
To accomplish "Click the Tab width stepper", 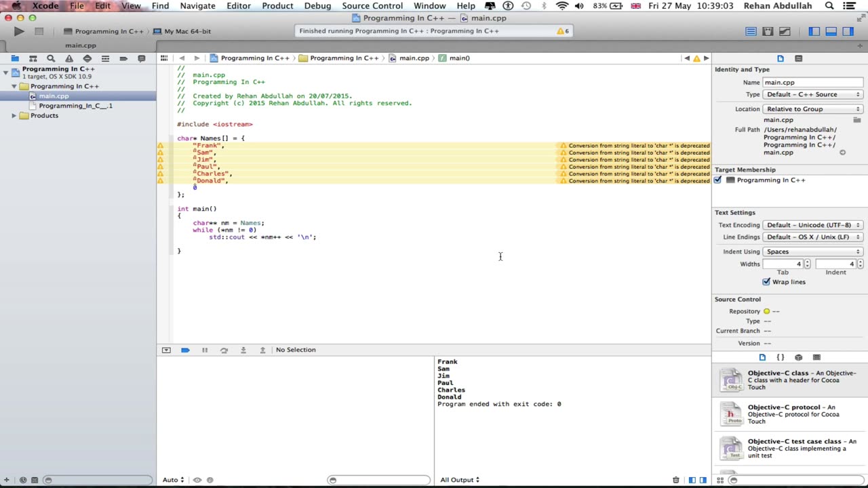I will click(807, 264).
